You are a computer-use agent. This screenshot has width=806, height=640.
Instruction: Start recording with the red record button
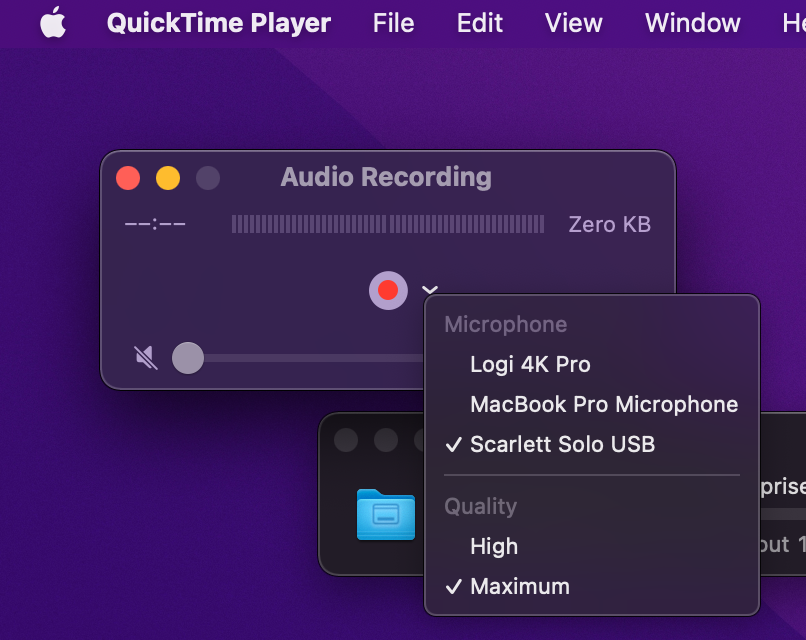(388, 290)
